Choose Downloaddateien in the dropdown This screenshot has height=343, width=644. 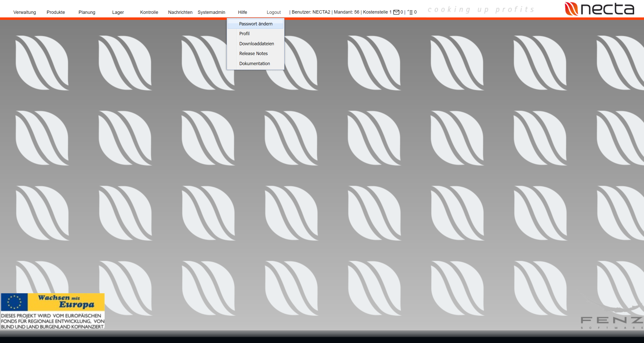coord(256,44)
